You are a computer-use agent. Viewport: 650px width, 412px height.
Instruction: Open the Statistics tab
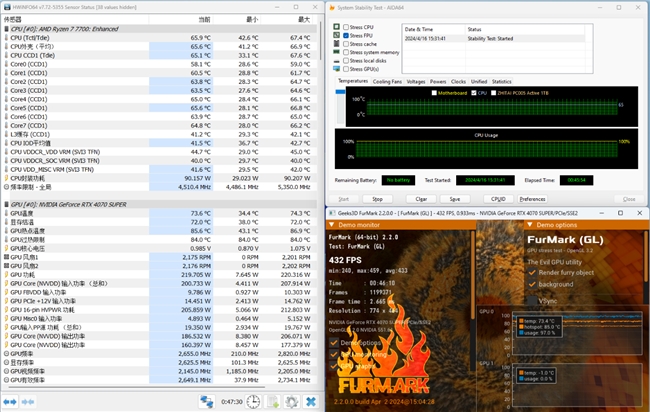pos(502,82)
